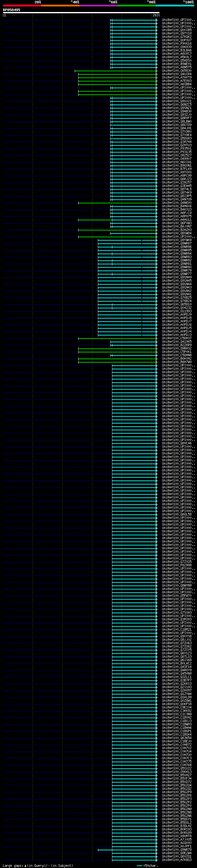Click green alignment bar of UniRef100_Q4N6V0
This screenshot has width=197, height=868.
[118, 203]
